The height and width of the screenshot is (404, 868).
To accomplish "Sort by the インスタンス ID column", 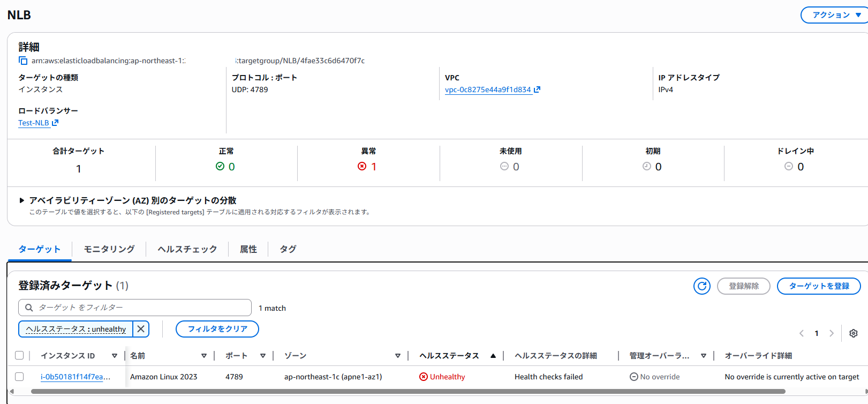I will (115, 356).
